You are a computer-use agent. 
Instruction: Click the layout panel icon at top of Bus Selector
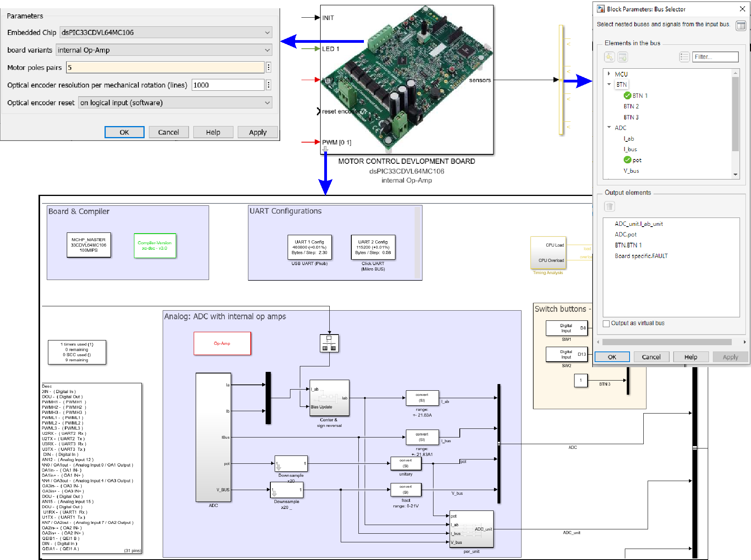pyautogui.click(x=740, y=26)
